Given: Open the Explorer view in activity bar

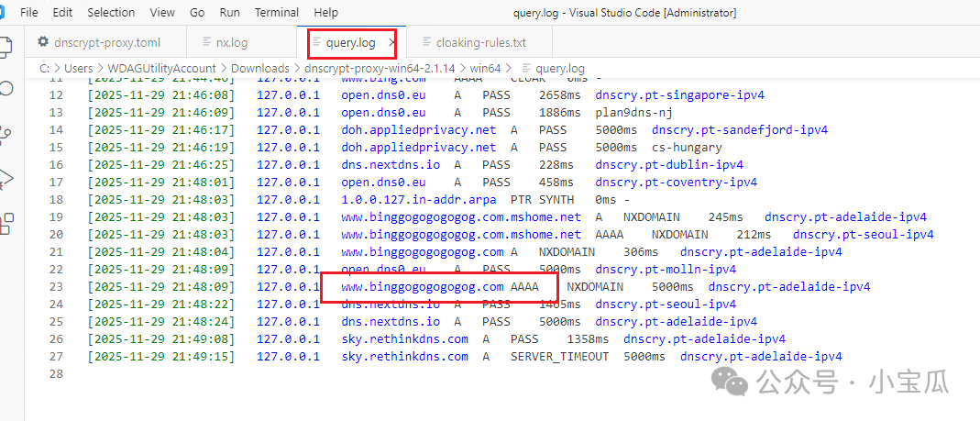Looking at the screenshot, I should click(x=6, y=46).
